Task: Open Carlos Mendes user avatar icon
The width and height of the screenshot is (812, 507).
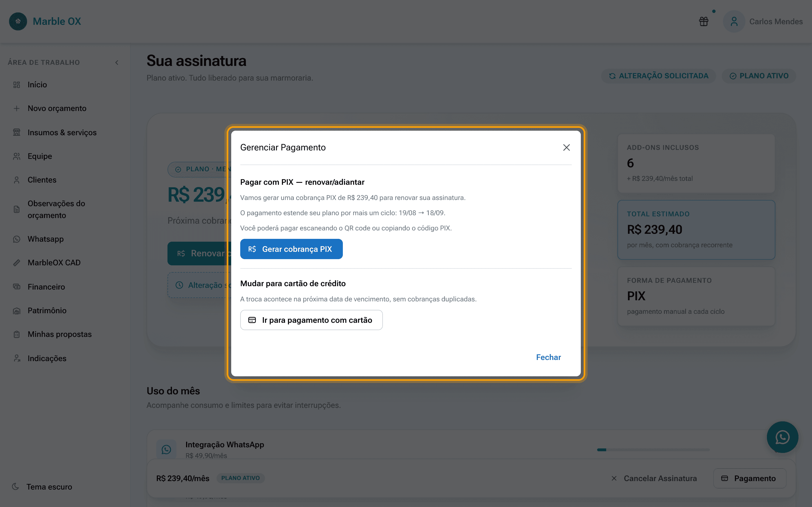Action: click(x=734, y=21)
